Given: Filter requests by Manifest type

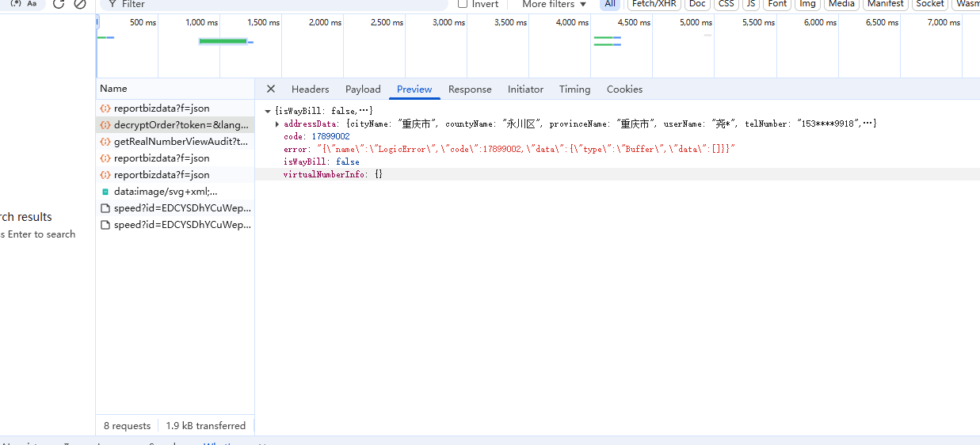Looking at the screenshot, I should (885, 4).
